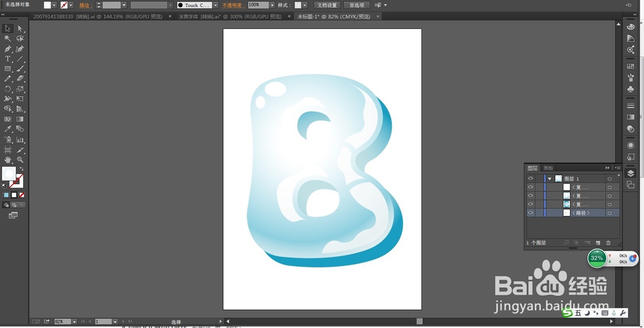Open Layers panel icon in right dock
Viewport: 644px width, 328px height.
coord(630,173)
